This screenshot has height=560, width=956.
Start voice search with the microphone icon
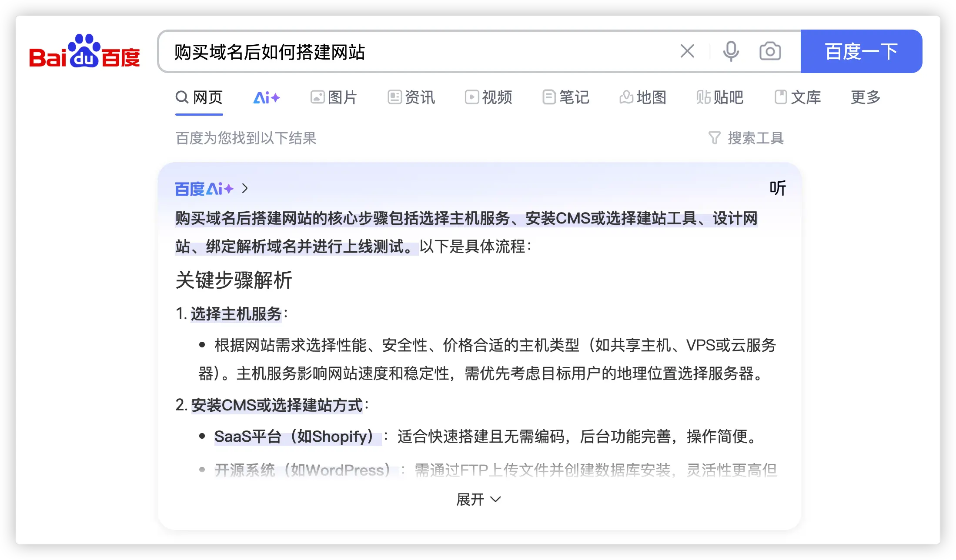click(731, 51)
